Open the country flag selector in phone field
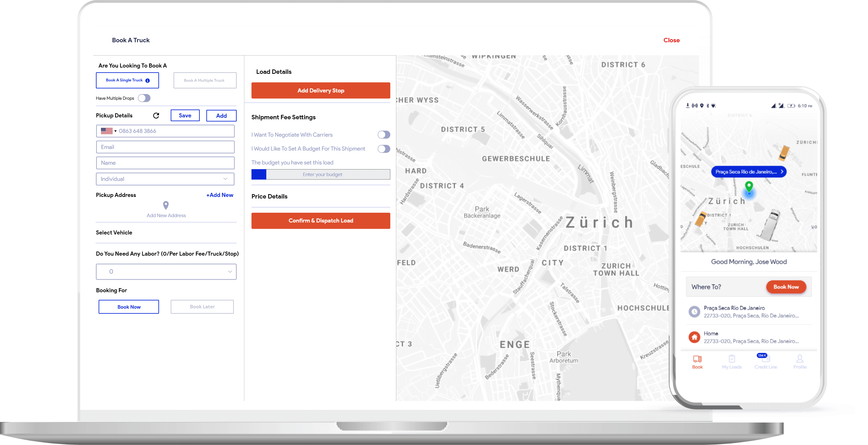The width and height of the screenshot is (868, 445). 109,131
